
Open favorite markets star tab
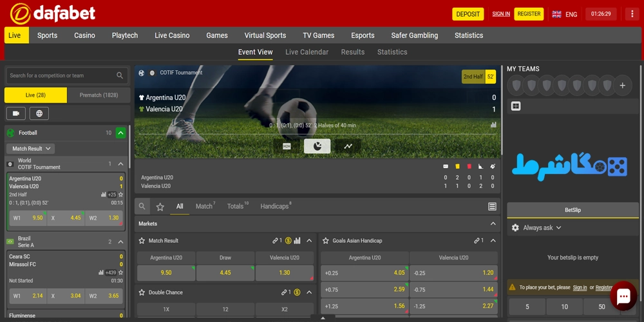pyautogui.click(x=160, y=207)
